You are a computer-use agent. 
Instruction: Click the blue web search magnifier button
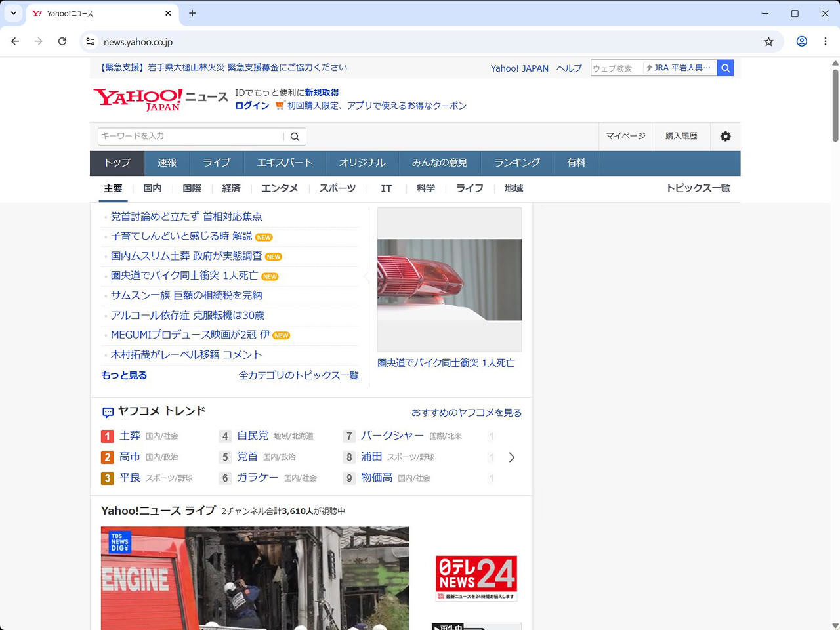[x=725, y=68]
